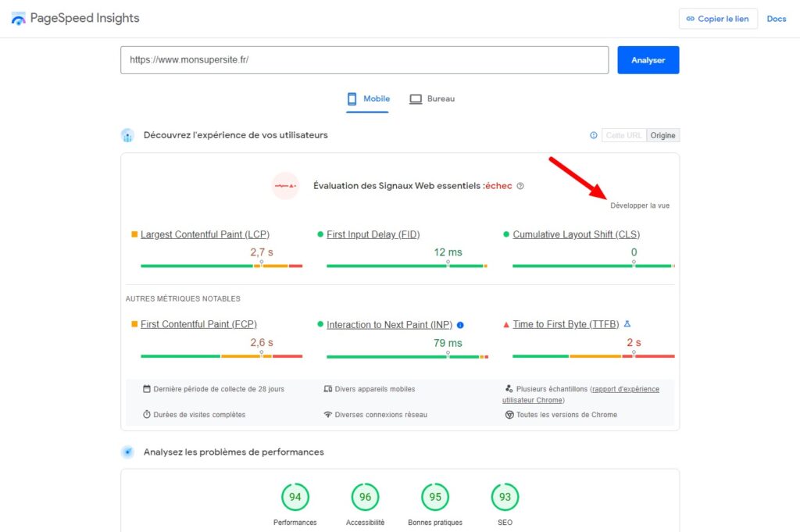Open Largest Contentful Paint (LCP) link
The image size is (800, 532).
[205, 234]
